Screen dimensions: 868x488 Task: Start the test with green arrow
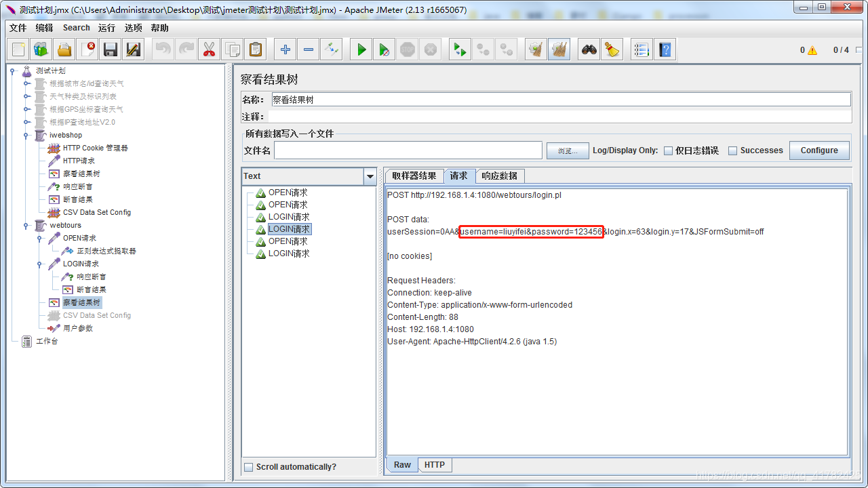361,49
